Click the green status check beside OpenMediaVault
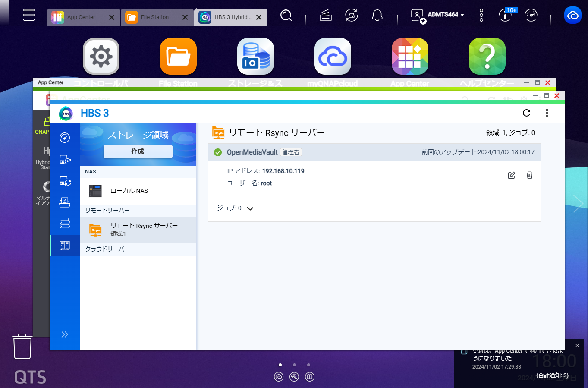The width and height of the screenshot is (588, 388). (x=218, y=152)
